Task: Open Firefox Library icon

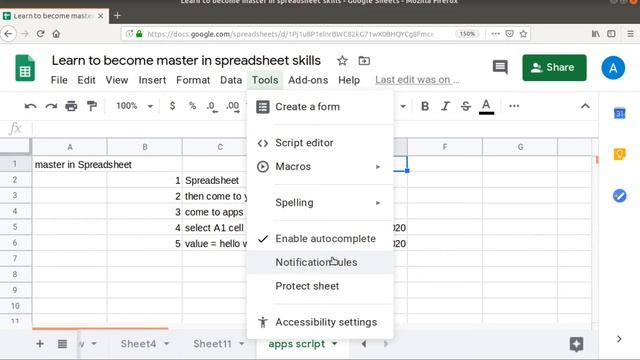Action: (x=596, y=34)
